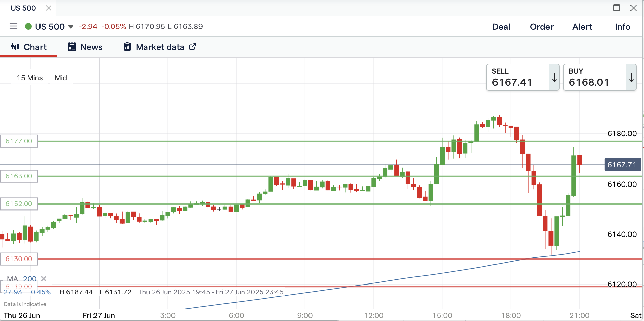The image size is (644, 321).
Task: Click the SELL price down arrow
Action: pos(554,77)
